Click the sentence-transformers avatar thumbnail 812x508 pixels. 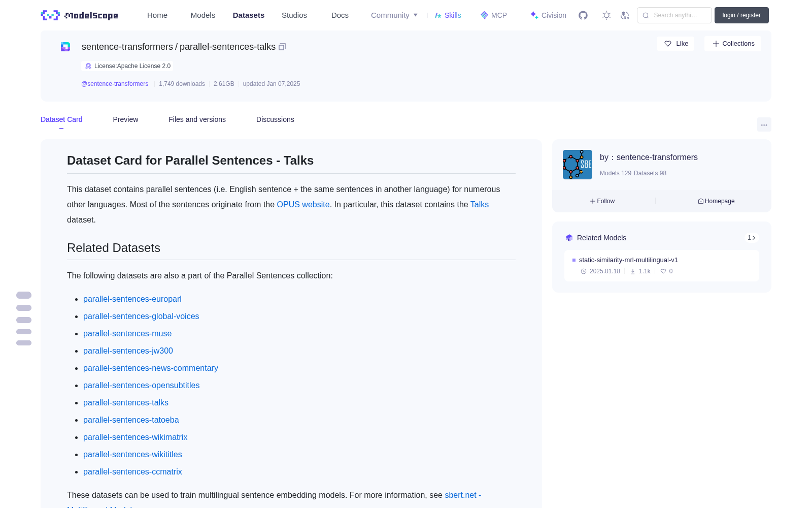point(578,165)
